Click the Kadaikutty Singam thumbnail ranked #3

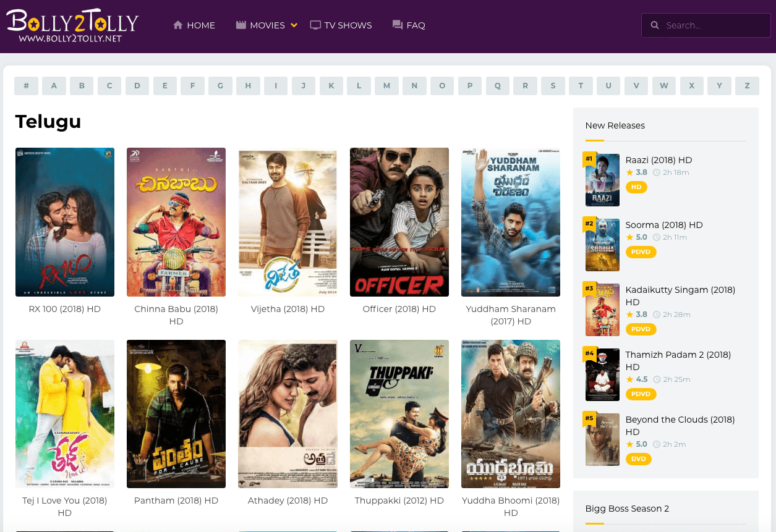602,310
